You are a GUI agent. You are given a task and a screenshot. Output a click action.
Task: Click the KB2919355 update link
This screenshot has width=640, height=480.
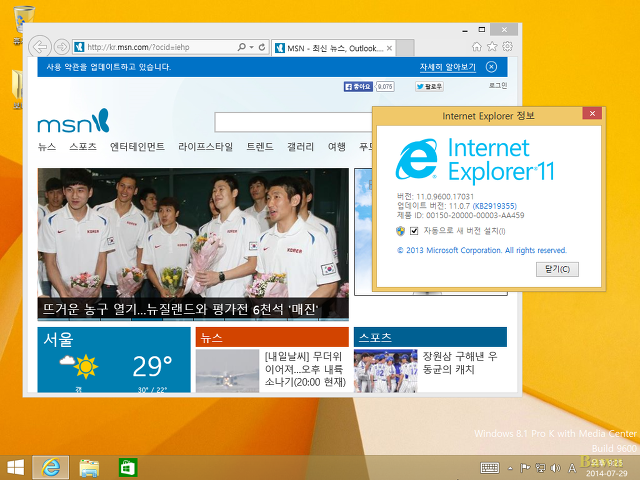pos(495,206)
